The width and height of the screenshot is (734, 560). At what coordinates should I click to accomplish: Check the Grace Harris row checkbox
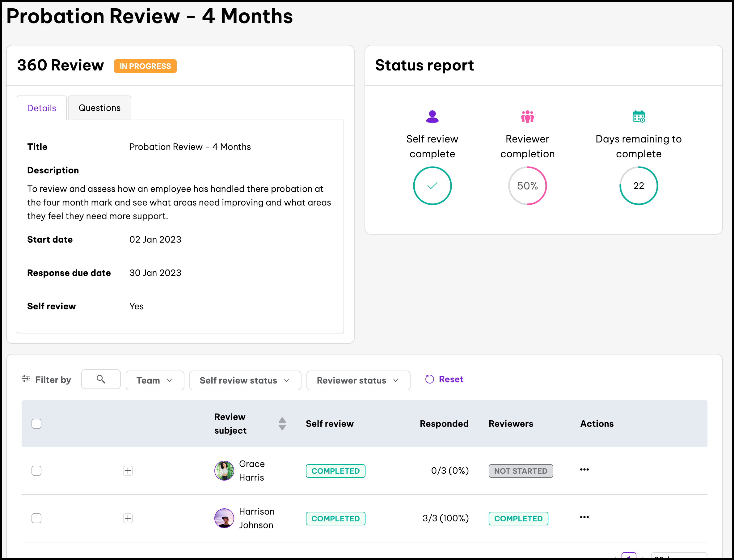[x=36, y=471]
